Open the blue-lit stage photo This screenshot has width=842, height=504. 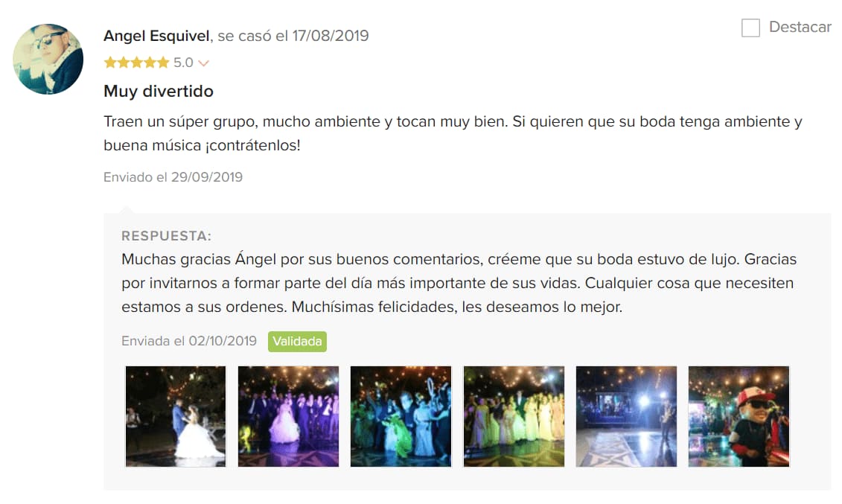(626, 416)
